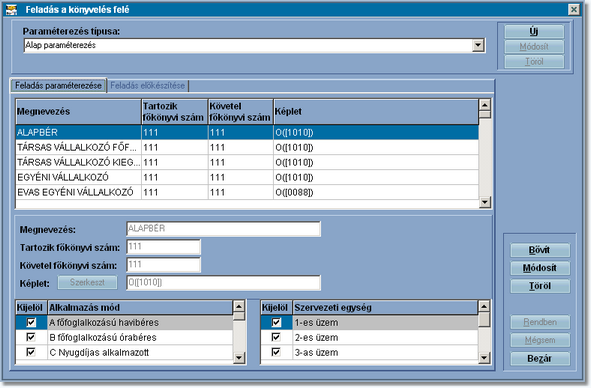The image size is (591, 388).
Task: Select the A főfoglalkozású havibéres text row
Action: tap(140, 323)
